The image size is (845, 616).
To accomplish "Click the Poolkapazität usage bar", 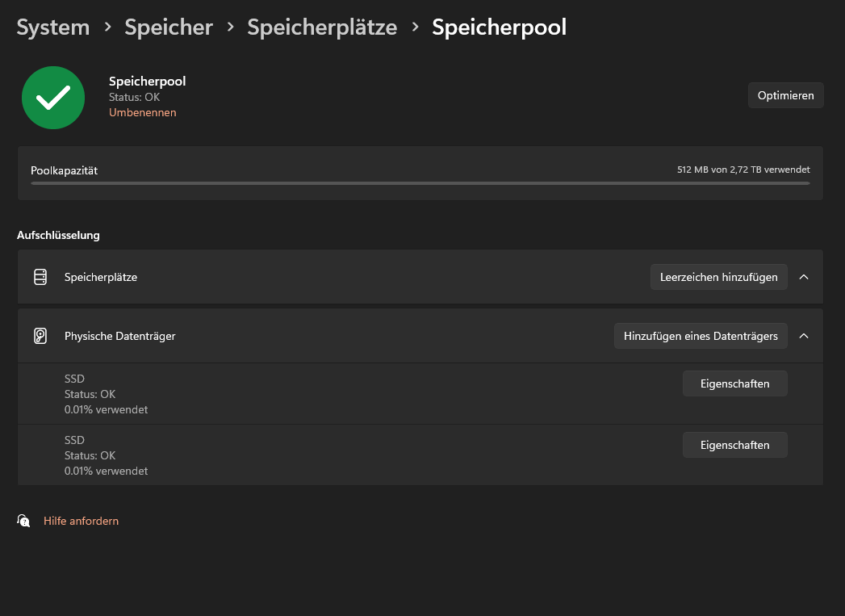I will (x=420, y=183).
